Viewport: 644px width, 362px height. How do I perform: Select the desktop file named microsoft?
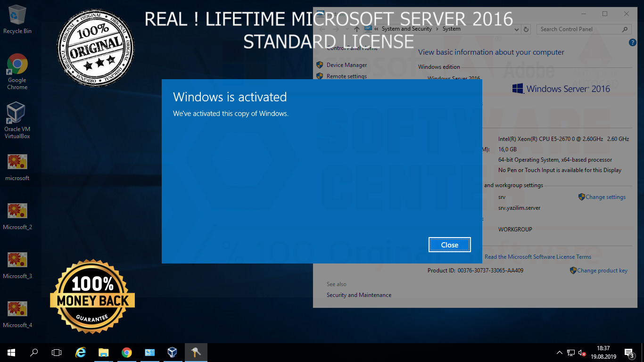tap(17, 167)
